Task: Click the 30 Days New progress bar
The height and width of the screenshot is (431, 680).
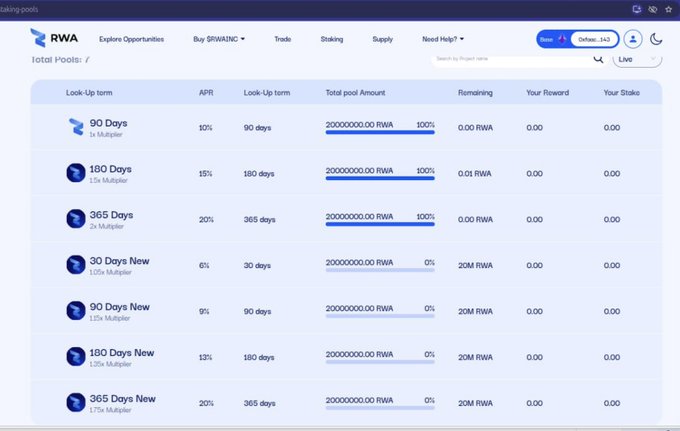Action: 380,270
